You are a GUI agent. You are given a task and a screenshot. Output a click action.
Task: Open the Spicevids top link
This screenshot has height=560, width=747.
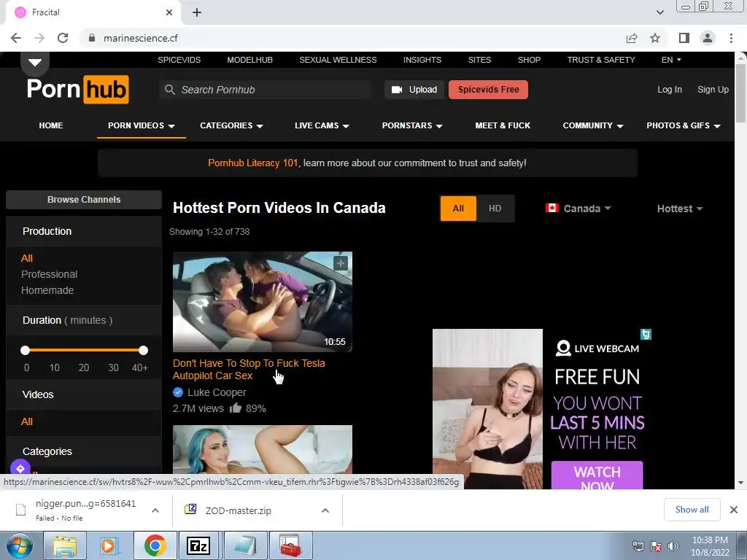179,60
